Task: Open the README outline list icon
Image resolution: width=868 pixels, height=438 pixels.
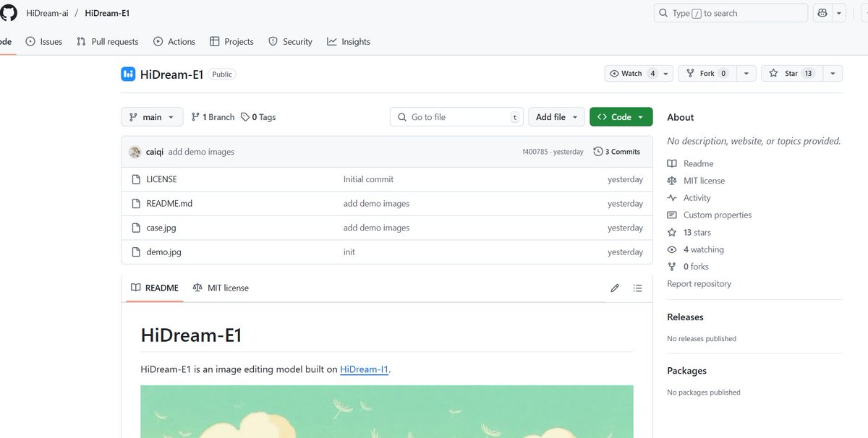Action: (x=637, y=288)
